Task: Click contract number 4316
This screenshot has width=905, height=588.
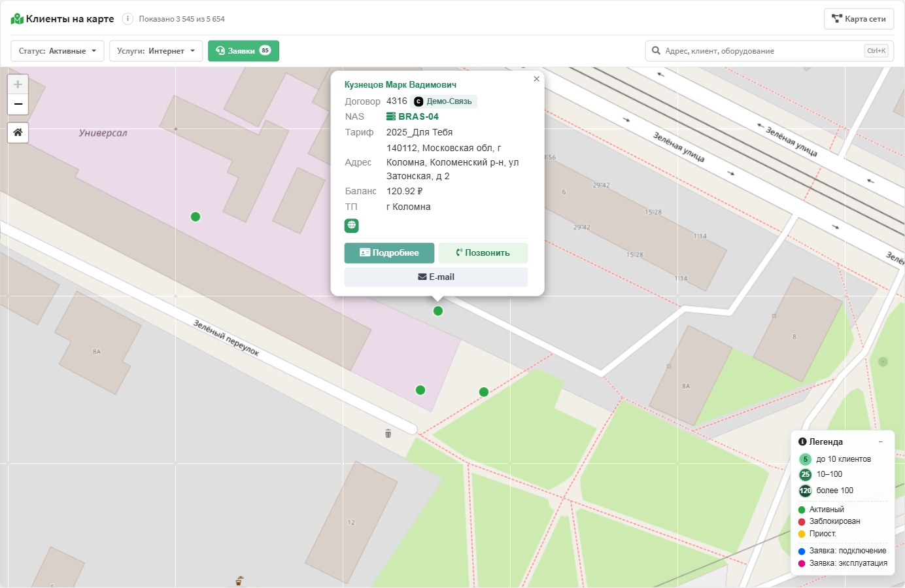Action: (397, 101)
